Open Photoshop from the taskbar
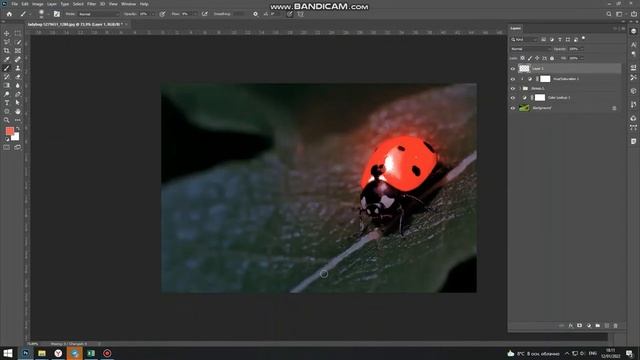 [26, 353]
